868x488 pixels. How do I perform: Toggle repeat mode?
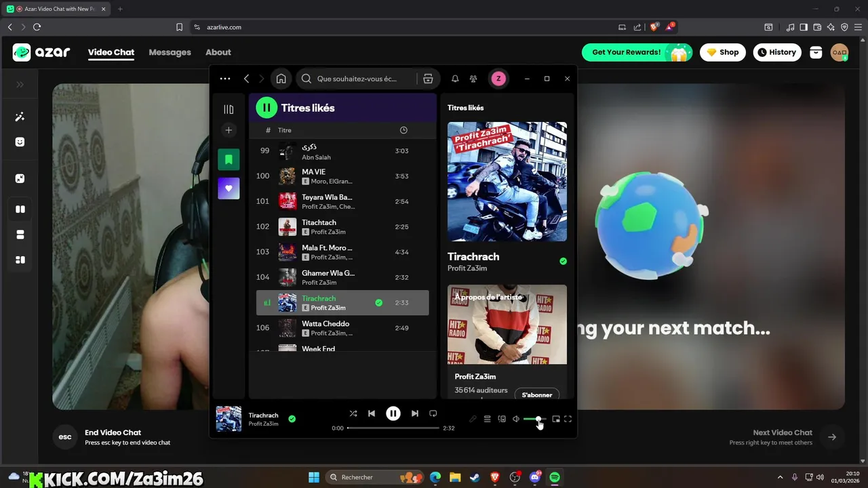pyautogui.click(x=433, y=413)
